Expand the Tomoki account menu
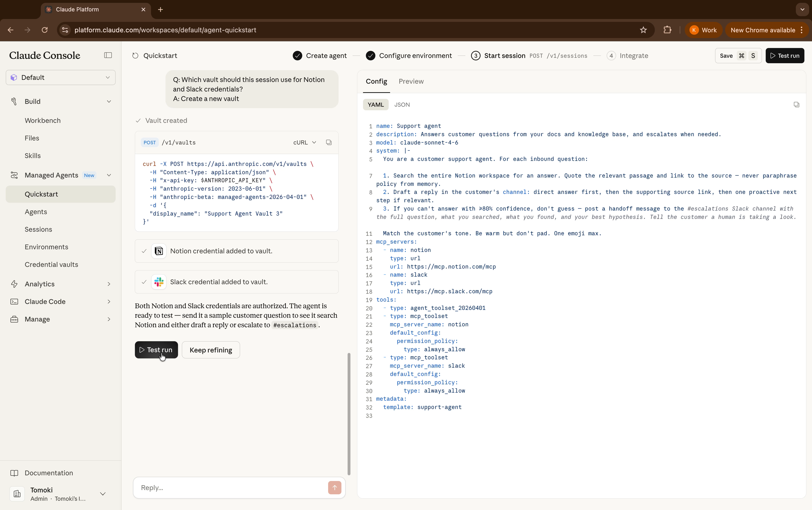This screenshot has height=510, width=812. [x=103, y=494]
